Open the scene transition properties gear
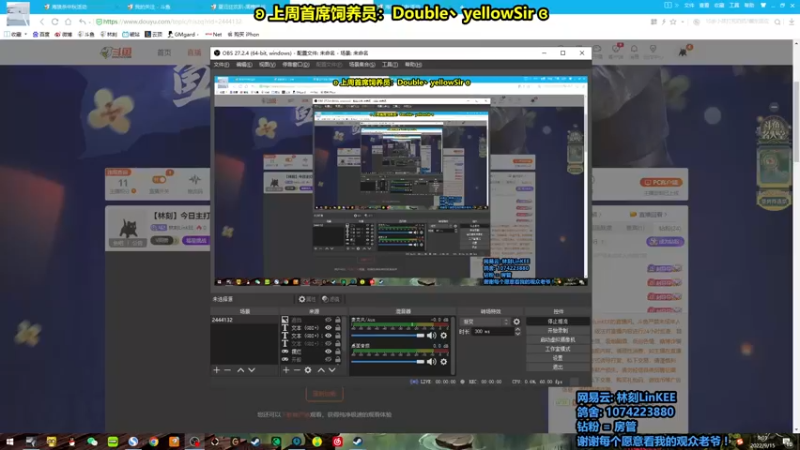 (516, 321)
